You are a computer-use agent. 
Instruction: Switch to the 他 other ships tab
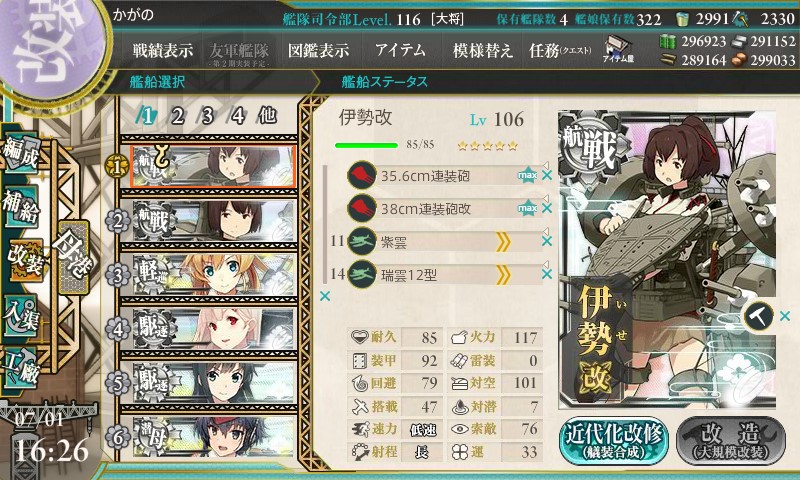267,116
